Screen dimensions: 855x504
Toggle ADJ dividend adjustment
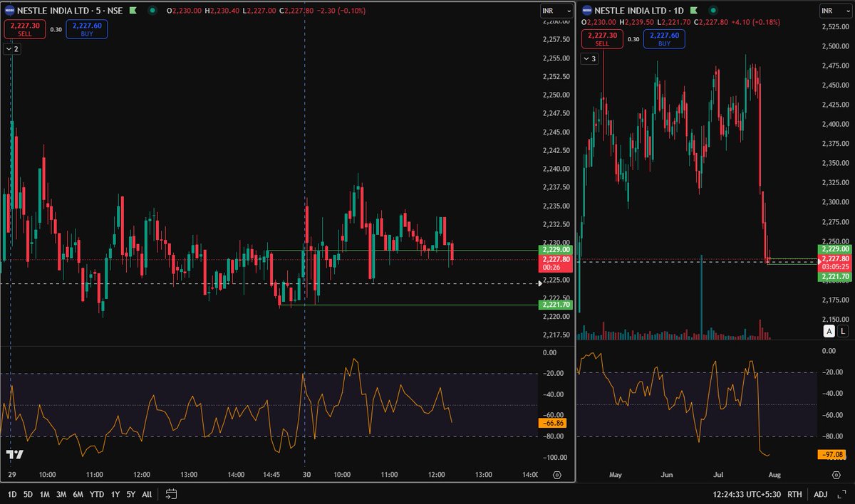point(821,493)
